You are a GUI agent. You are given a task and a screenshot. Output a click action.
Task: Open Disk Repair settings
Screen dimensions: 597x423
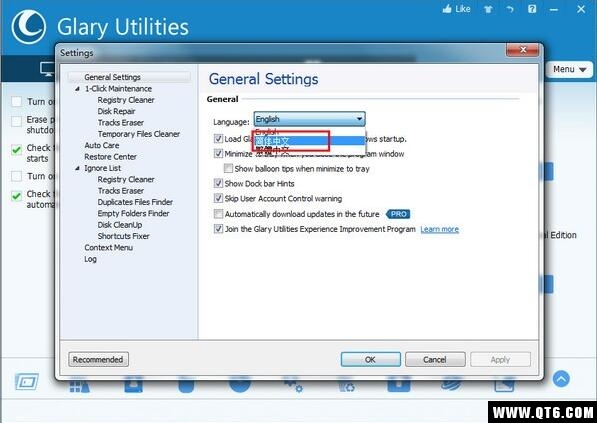116,111
